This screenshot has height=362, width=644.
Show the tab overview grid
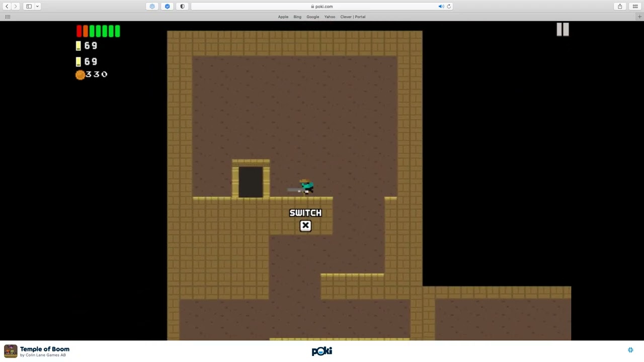point(635,6)
